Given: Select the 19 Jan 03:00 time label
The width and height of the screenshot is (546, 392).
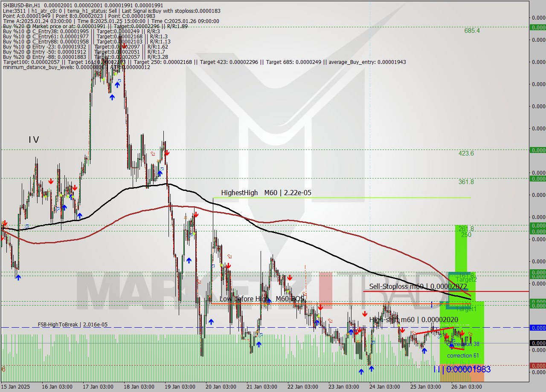Looking at the screenshot, I should 180,387.
